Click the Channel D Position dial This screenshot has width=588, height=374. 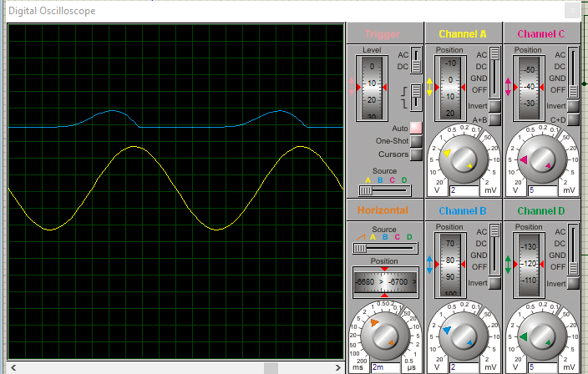point(529,265)
